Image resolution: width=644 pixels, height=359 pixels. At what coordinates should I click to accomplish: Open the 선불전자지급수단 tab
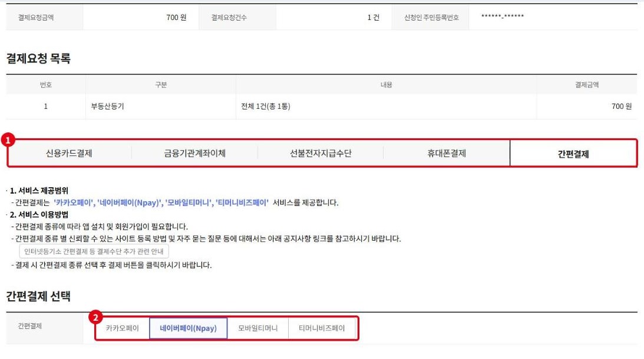pyautogui.click(x=321, y=154)
